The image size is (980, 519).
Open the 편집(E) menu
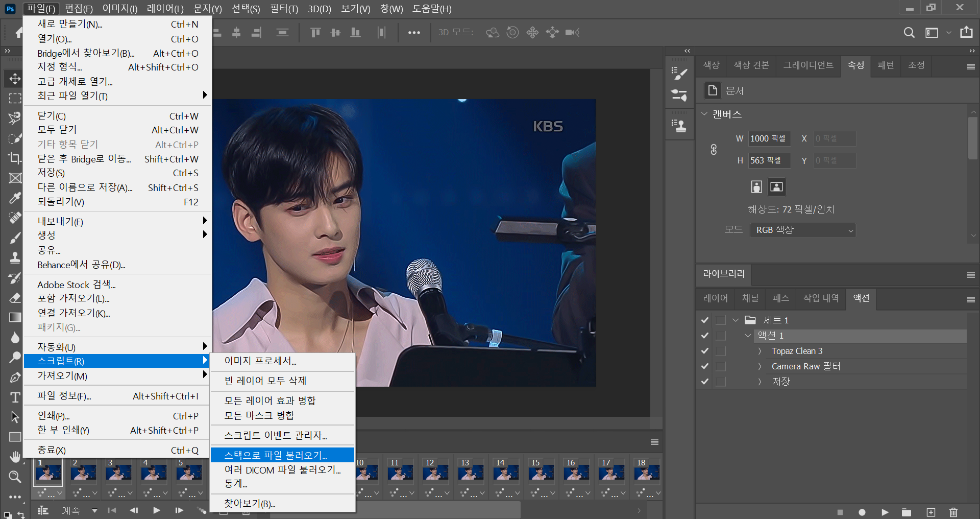pyautogui.click(x=79, y=9)
